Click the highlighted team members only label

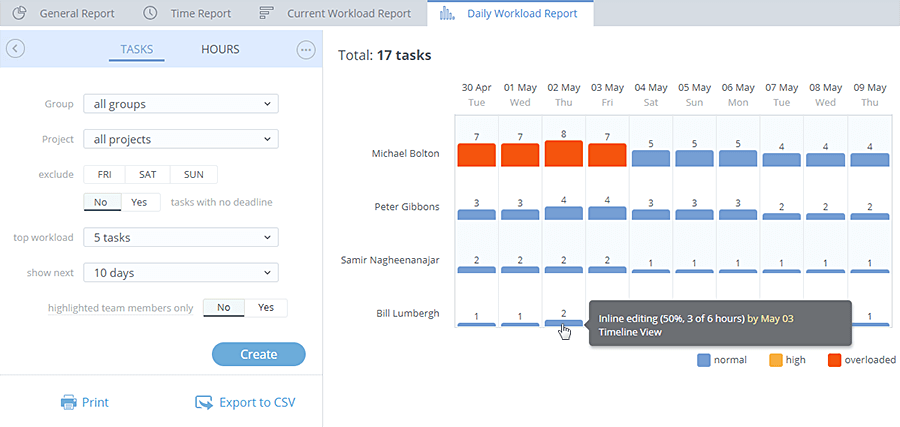(121, 308)
